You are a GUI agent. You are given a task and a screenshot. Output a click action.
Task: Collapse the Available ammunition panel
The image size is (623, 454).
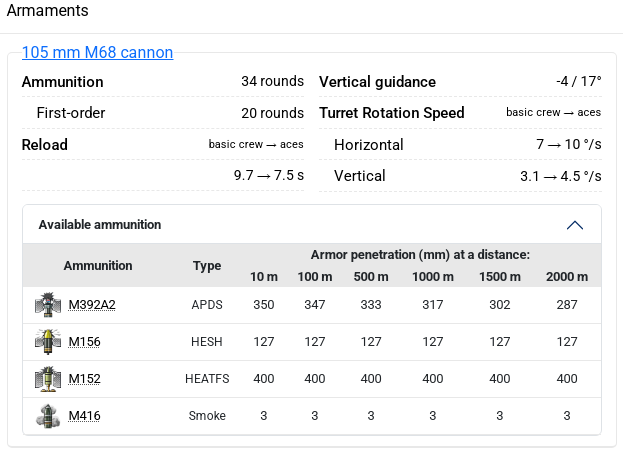pos(574,225)
